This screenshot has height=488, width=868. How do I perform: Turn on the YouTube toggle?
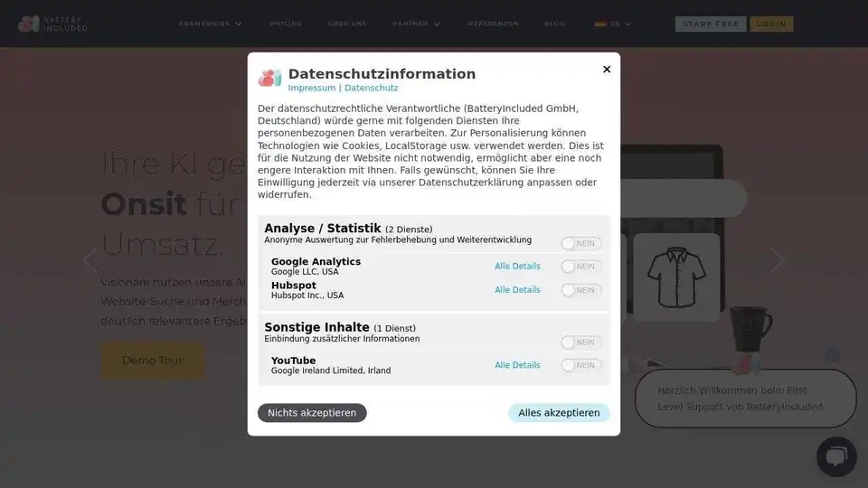click(580, 365)
